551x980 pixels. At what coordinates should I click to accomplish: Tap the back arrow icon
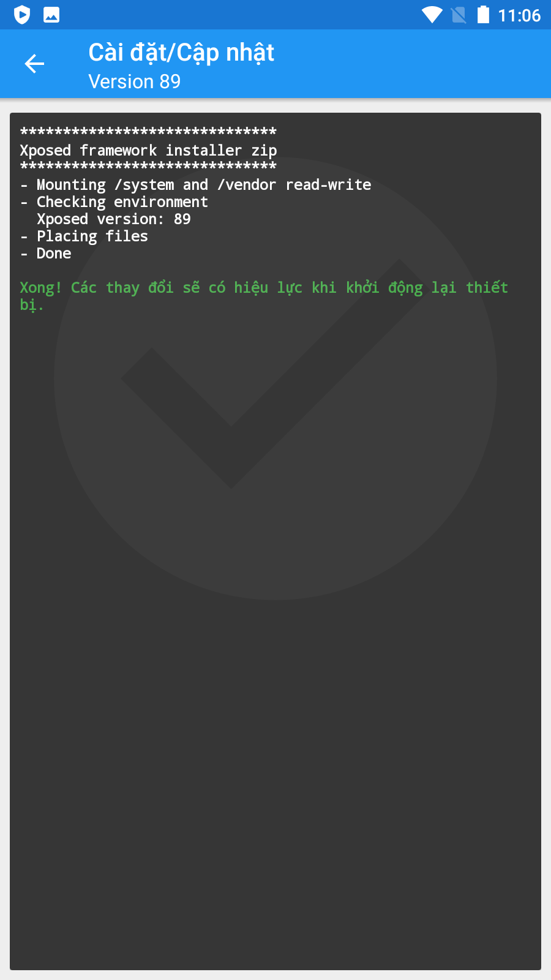(34, 63)
